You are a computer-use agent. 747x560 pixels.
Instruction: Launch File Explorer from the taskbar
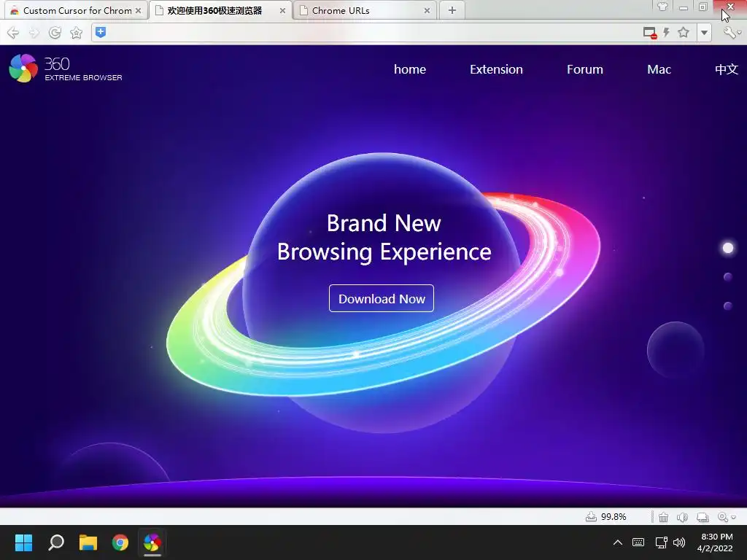pyautogui.click(x=88, y=542)
